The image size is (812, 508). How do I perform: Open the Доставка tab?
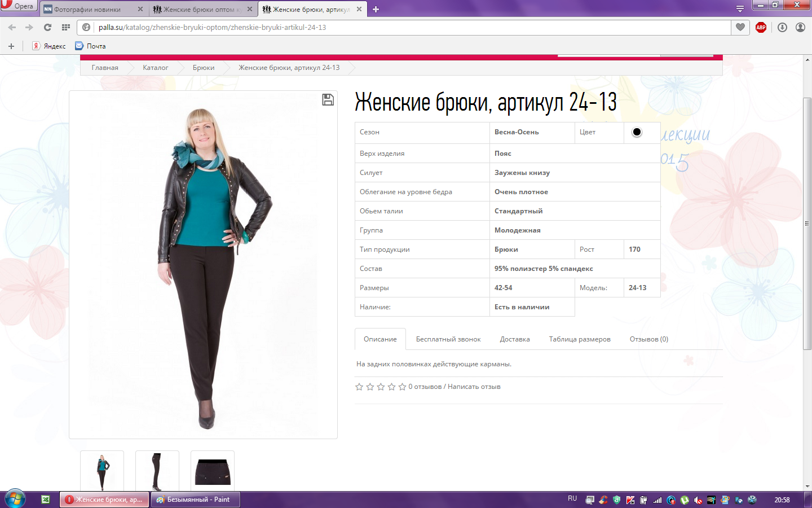(515, 339)
